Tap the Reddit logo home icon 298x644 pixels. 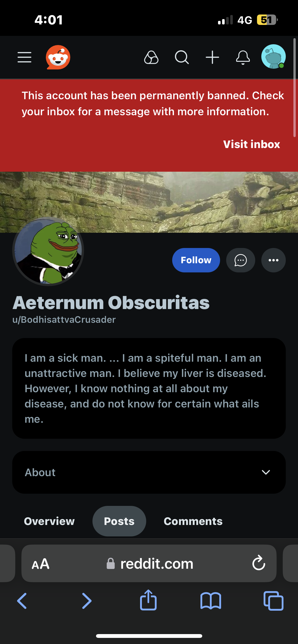coord(58,57)
